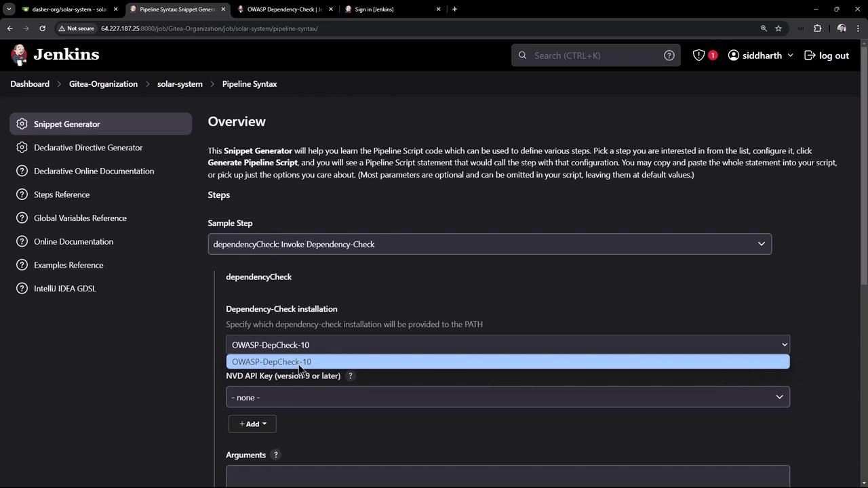
Task: Expand the Sample Step dropdown
Action: [489, 244]
